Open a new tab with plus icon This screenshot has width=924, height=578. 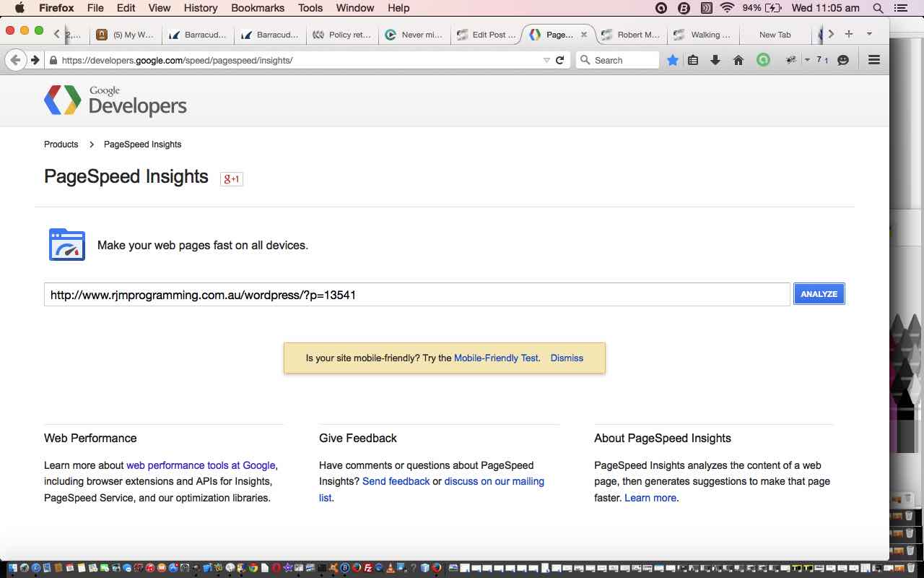click(849, 34)
